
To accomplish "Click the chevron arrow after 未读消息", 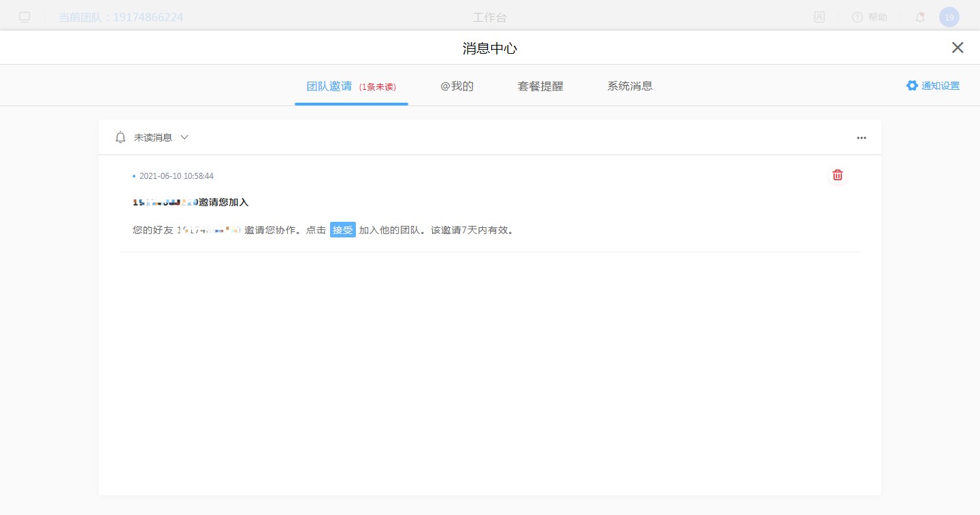I will tap(184, 137).
